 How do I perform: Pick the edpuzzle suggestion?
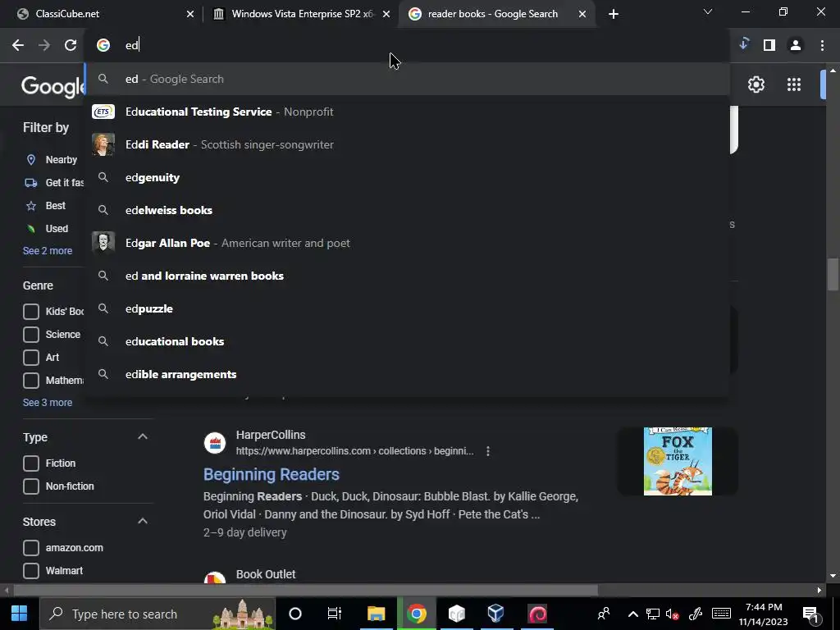click(x=407, y=308)
